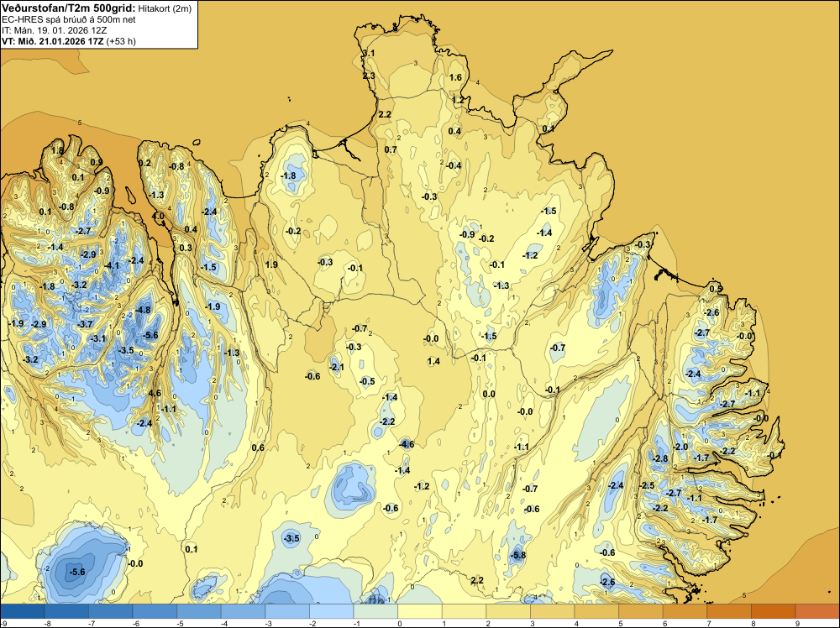Click the -4.6 temperature value
Viewport: 840px width, 628px height.
tap(406, 444)
